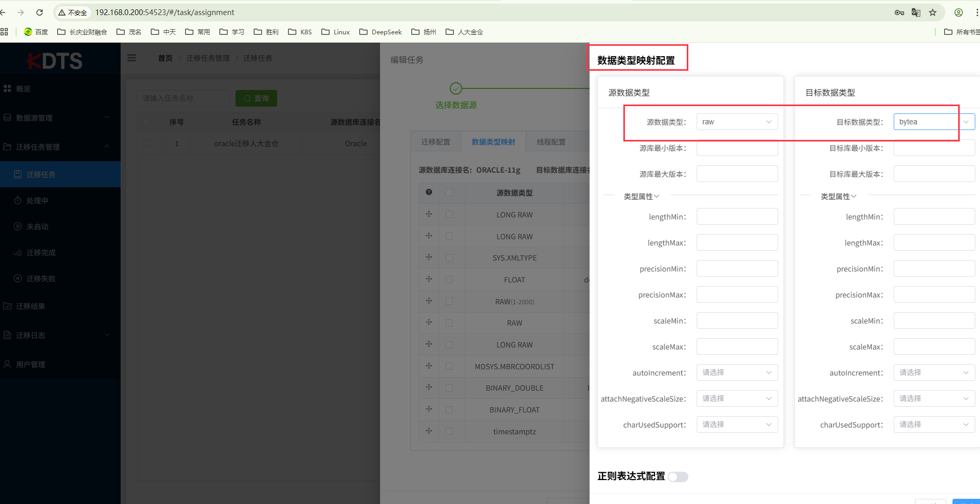The height and width of the screenshot is (504, 980).
Task: Open the browser translate icon
Action: click(916, 12)
